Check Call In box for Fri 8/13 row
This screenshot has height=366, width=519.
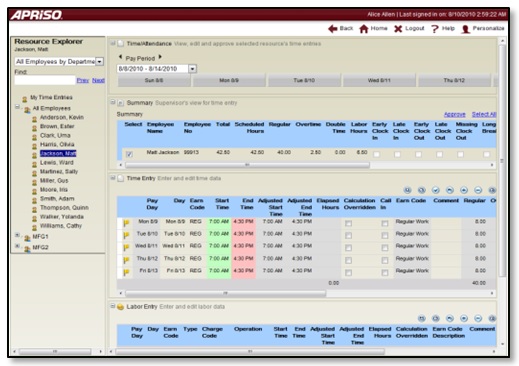click(x=385, y=272)
